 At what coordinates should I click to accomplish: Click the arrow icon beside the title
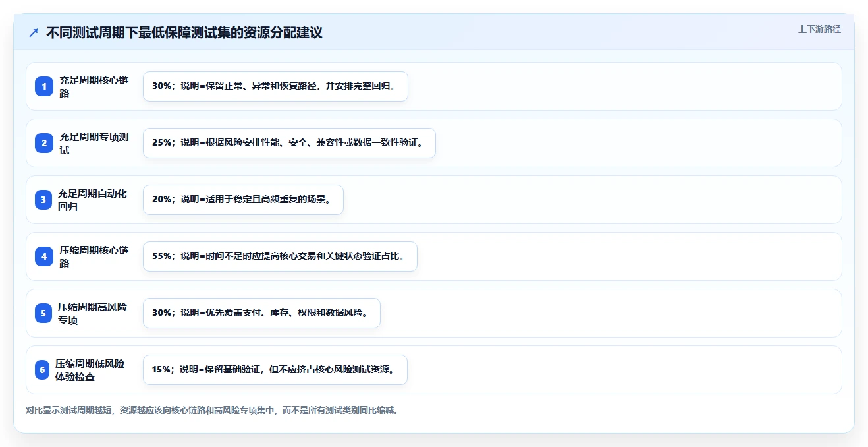pos(34,33)
